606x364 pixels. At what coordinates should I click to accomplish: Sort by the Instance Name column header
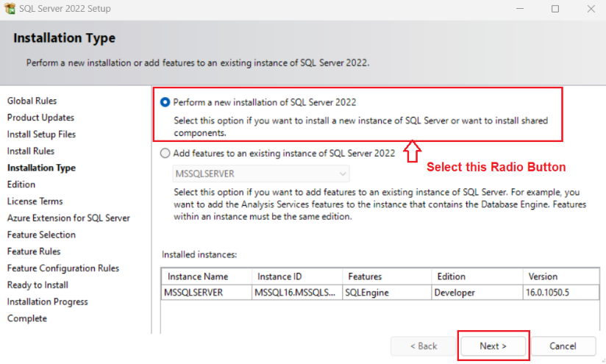click(207, 276)
